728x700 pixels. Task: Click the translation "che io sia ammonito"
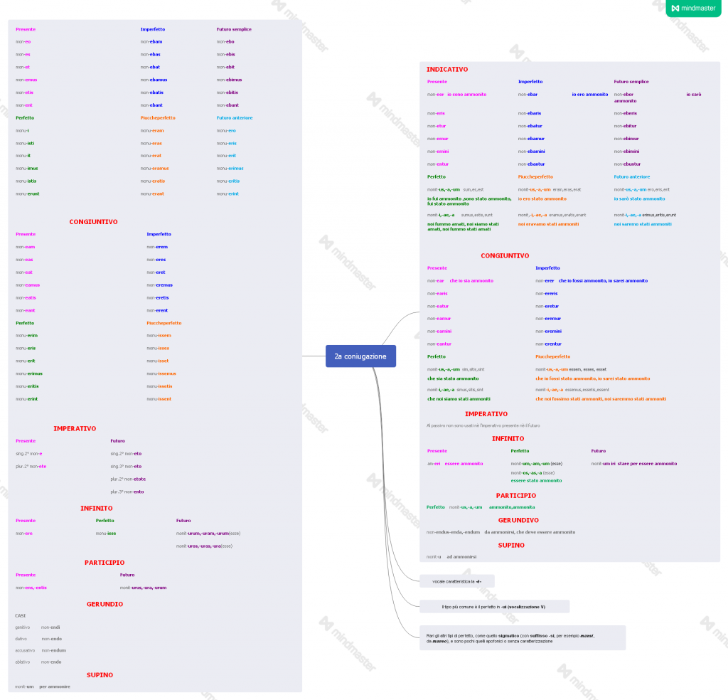click(471, 280)
